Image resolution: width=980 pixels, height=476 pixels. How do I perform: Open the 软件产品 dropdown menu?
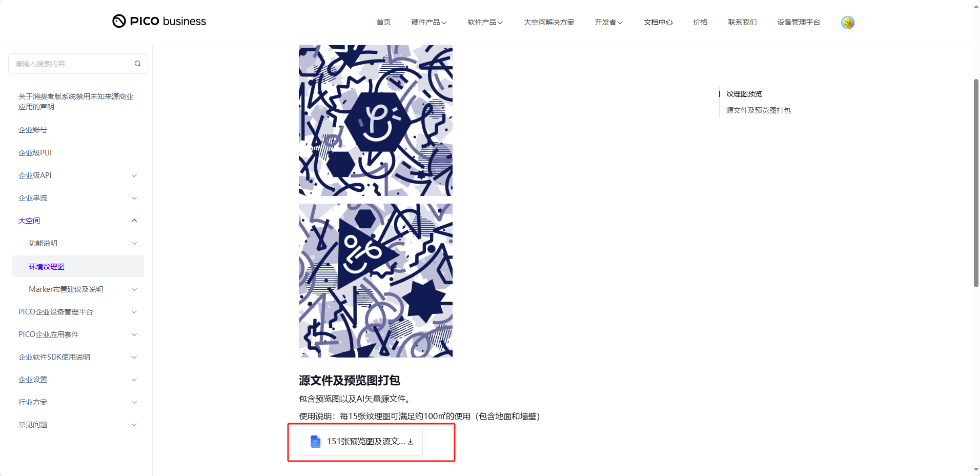tap(485, 22)
